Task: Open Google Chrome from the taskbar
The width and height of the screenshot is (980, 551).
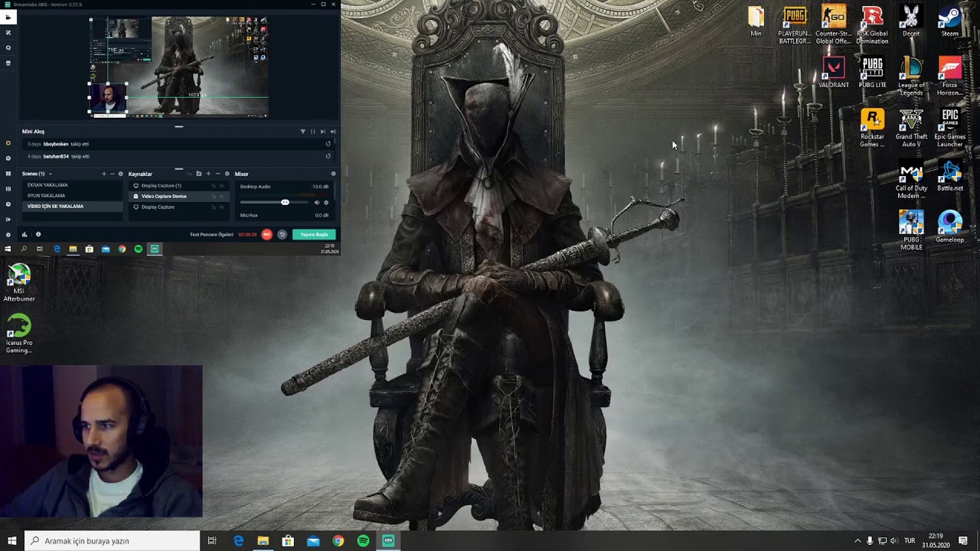Action: pyautogui.click(x=338, y=540)
